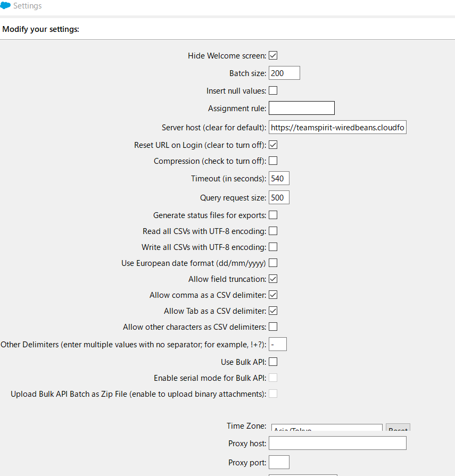Enable Insert null values

tap(273, 90)
